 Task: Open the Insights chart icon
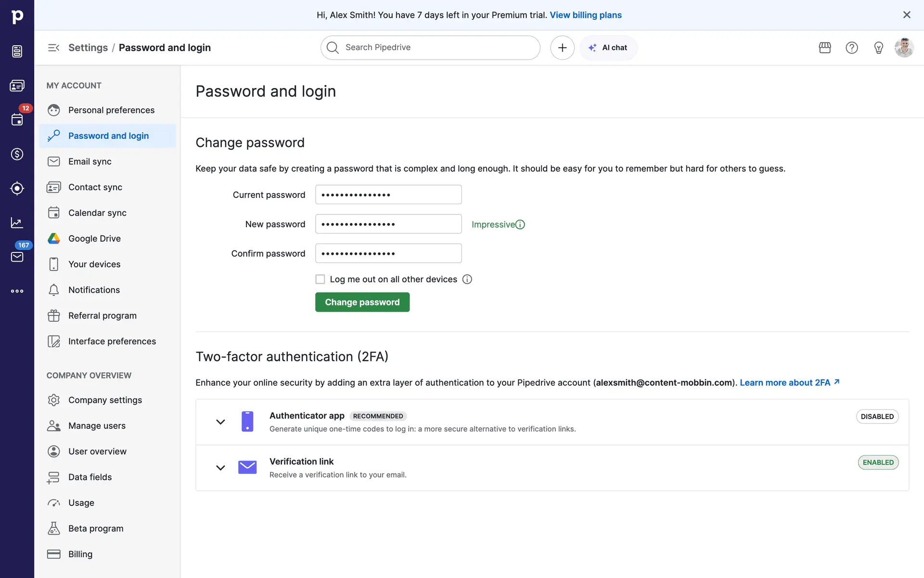point(17,223)
